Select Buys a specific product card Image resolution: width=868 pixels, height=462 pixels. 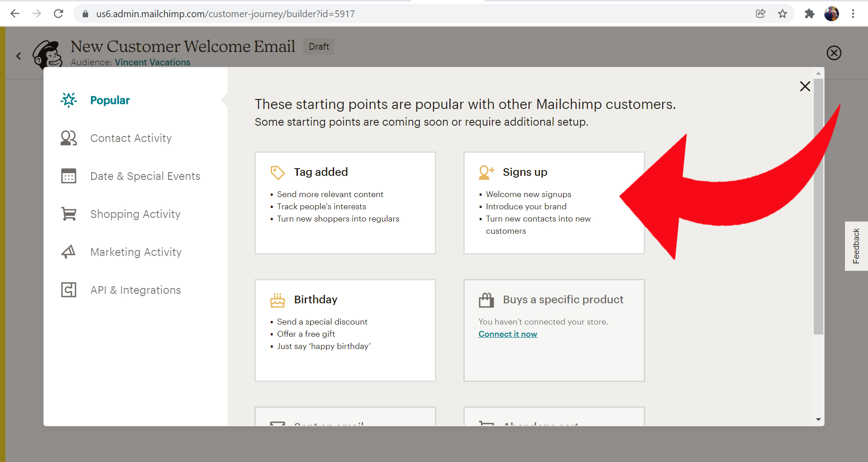click(554, 330)
